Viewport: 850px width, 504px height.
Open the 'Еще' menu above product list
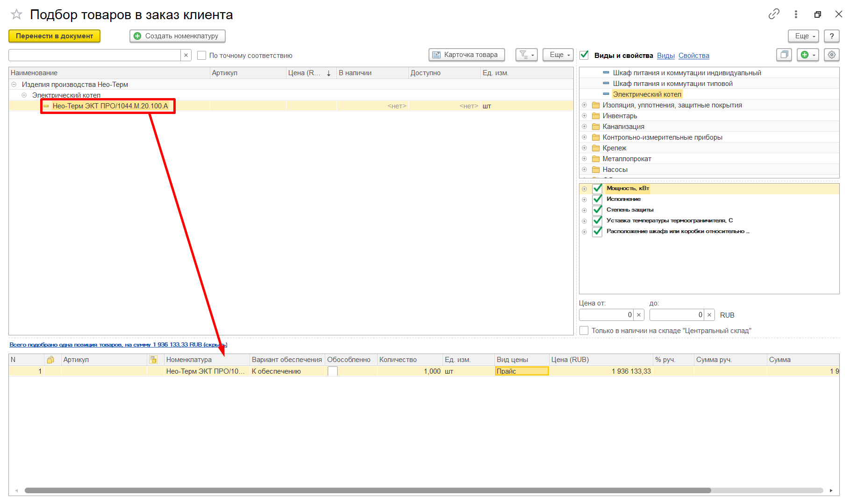click(x=558, y=55)
